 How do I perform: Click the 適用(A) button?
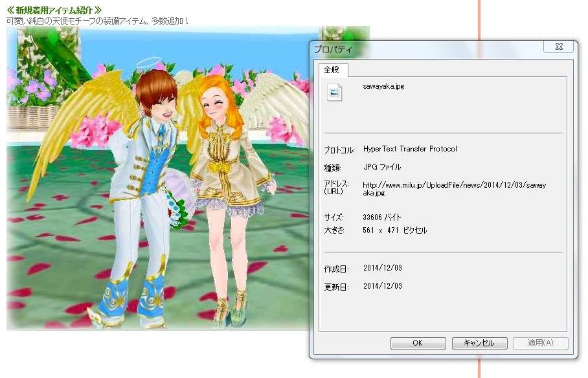tap(540, 343)
